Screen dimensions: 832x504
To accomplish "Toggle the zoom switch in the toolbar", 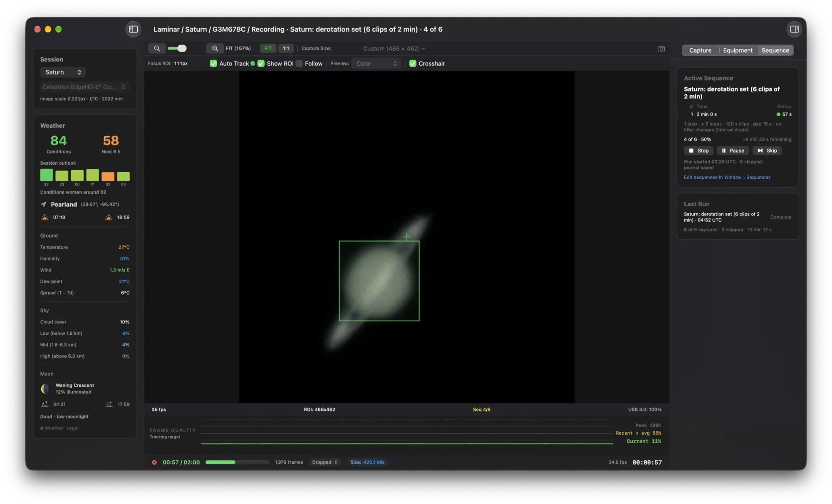I will tap(177, 48).
